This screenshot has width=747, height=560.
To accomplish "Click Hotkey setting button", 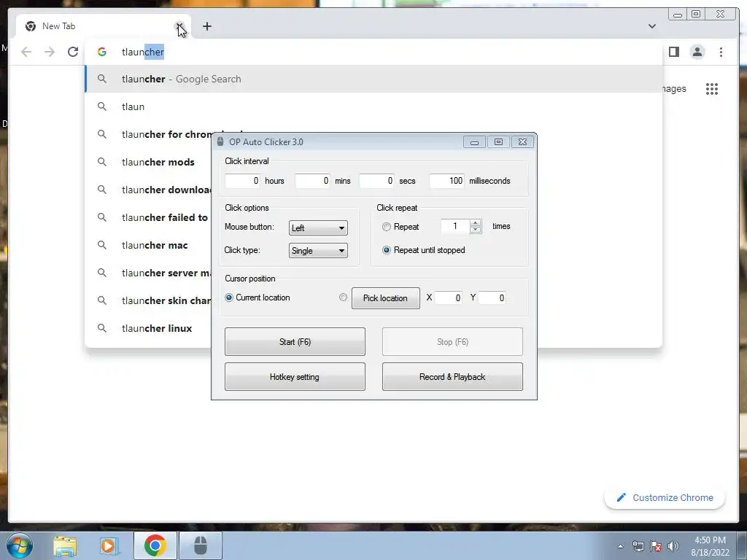I will tap(295, 377).
